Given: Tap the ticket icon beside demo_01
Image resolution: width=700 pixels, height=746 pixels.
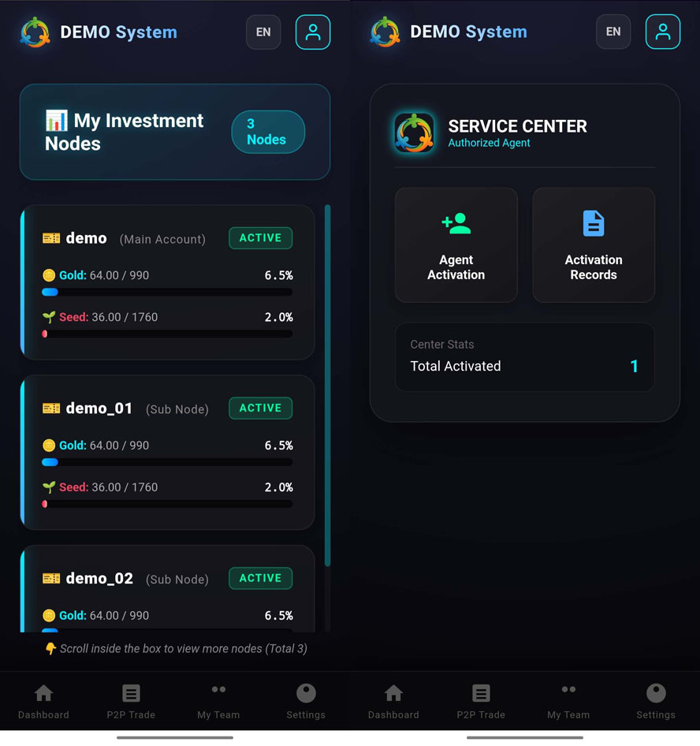Looking at the screenshot, I should 51,408.
